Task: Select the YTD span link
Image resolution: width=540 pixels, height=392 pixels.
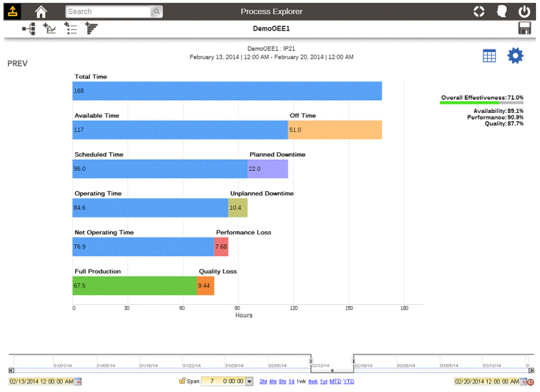Action: [x=349, y=381]
